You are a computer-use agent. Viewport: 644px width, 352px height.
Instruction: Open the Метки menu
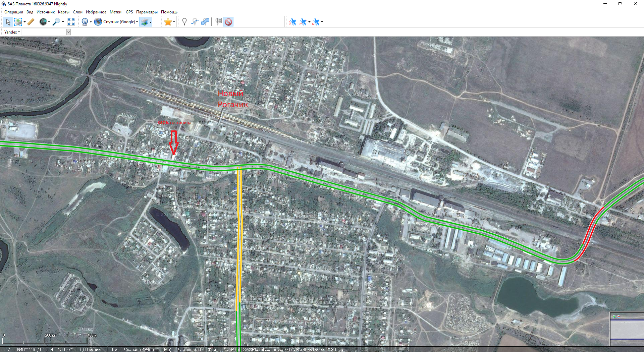(x=115, y=12)
